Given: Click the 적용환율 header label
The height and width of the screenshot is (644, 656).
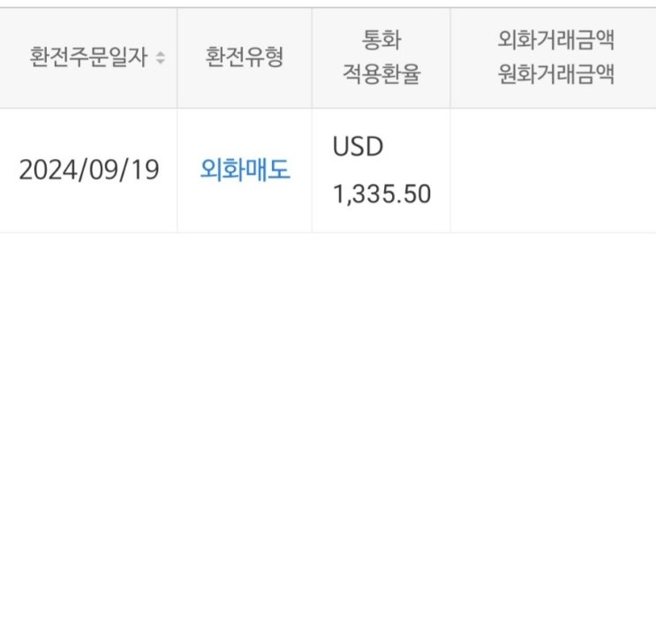Looking at the screenshot, I should click(381, 75).
